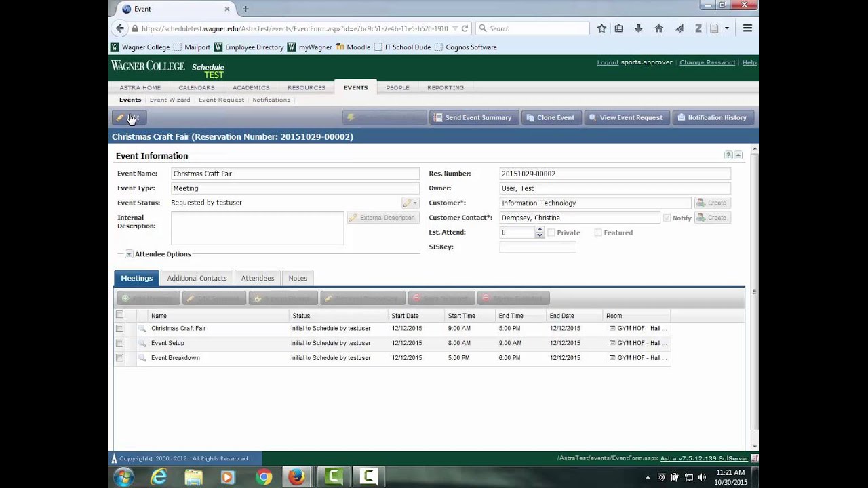Image resolution: width=868 pixels, height=488 pixels.
Task: Open the ASTRA HOME navigation tab
Action: coord(140,87)
